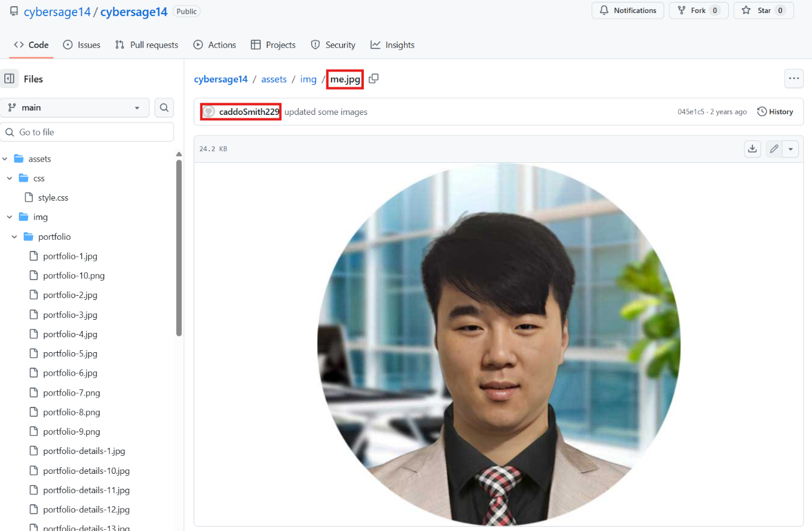Open the dropdown beside the edit pencil
The height and width of the screenshot is (531, 812).
[x=790, y=148]
